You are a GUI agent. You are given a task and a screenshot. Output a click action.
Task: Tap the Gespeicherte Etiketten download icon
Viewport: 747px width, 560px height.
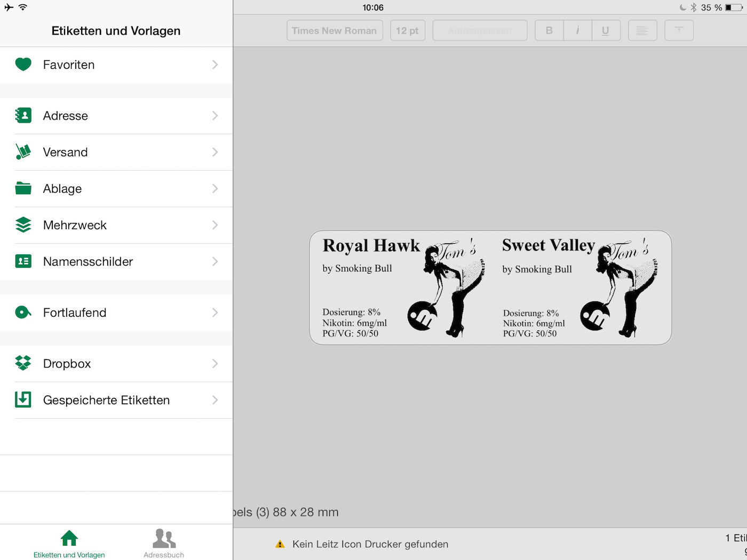click(x=23, y=399)
